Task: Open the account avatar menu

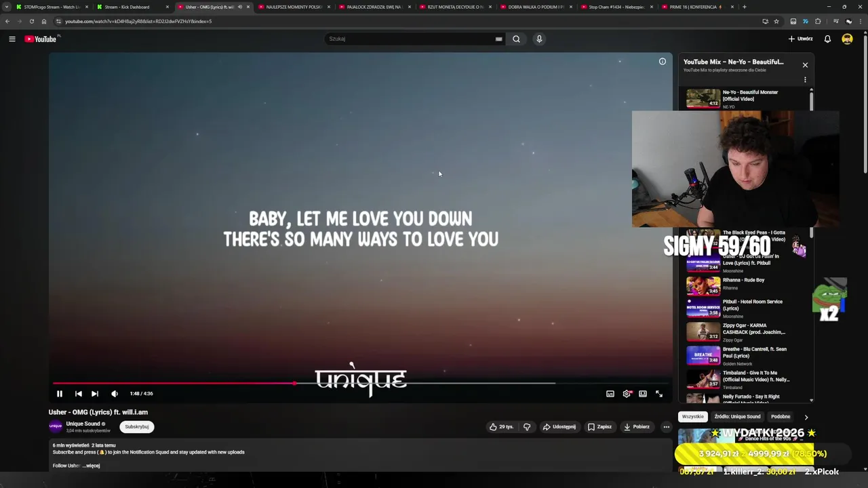Action: 847,39
